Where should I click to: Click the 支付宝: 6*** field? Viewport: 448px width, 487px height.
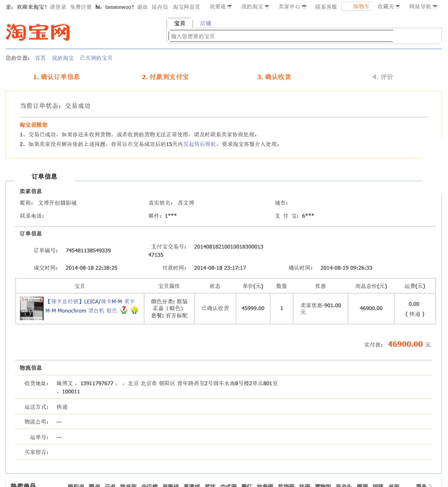(294, 216)
